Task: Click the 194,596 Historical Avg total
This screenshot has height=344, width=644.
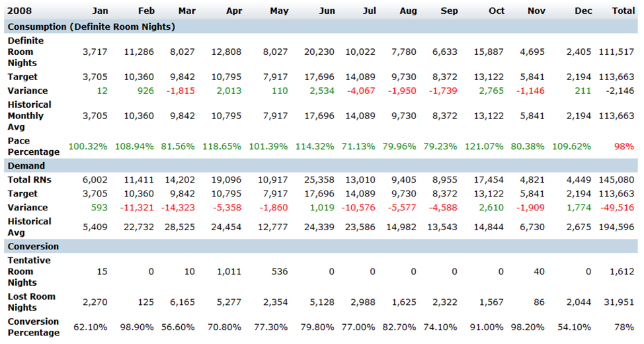Action: [x=616, y=228]
